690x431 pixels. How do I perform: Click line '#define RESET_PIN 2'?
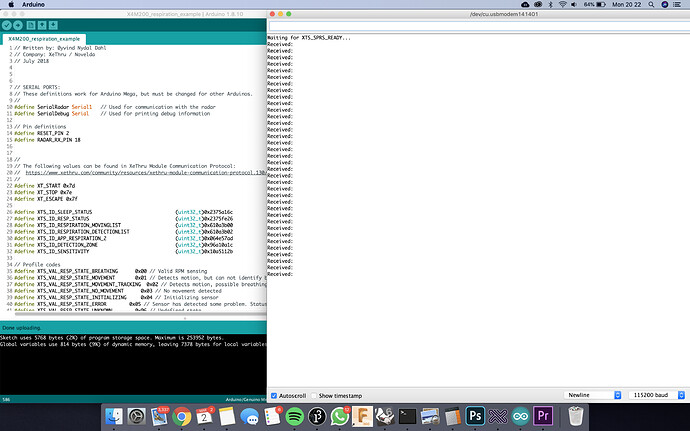41,133
